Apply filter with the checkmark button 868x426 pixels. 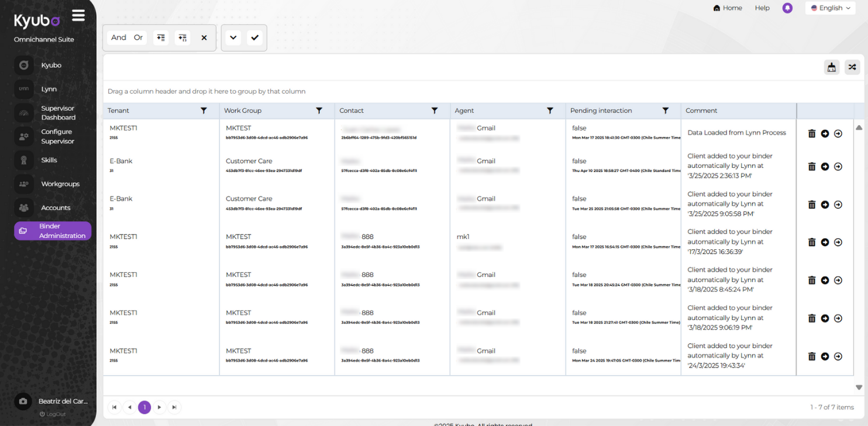(254, 37)
